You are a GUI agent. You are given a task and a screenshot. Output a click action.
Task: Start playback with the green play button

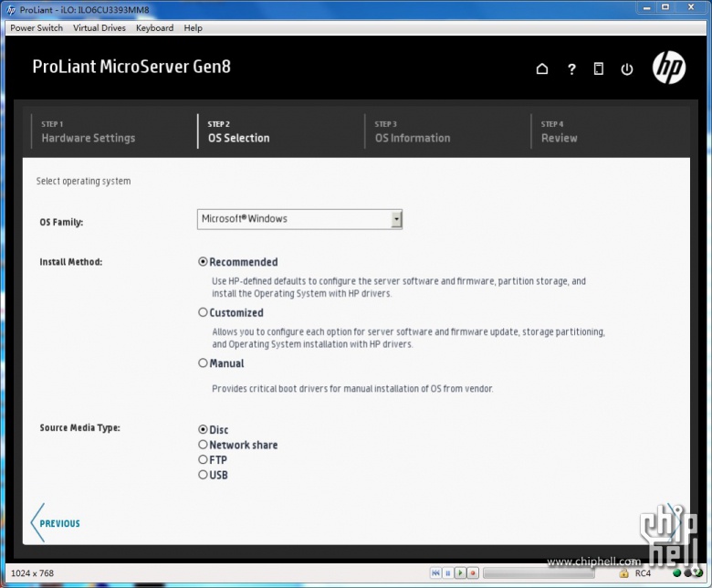[460, 573]
